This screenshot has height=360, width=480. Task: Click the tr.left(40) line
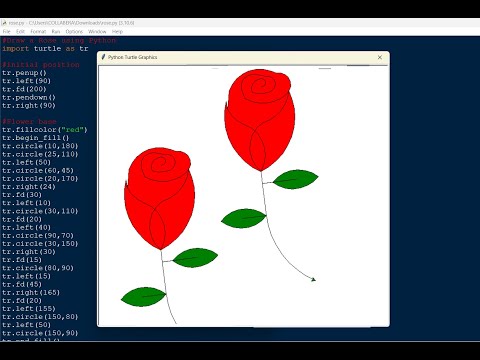pos(26,227)
